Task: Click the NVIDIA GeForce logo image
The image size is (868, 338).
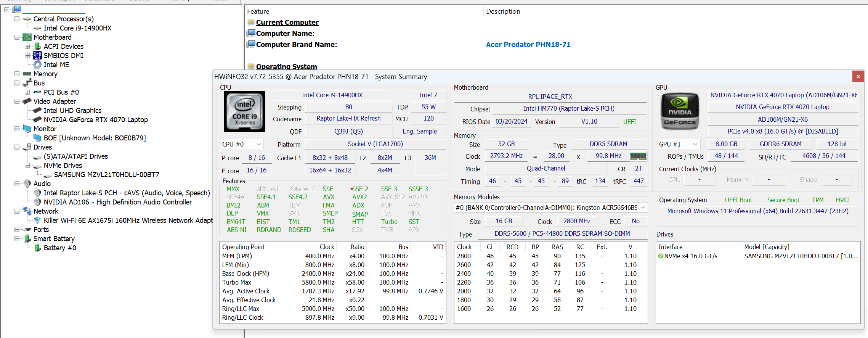Action: 680,111
